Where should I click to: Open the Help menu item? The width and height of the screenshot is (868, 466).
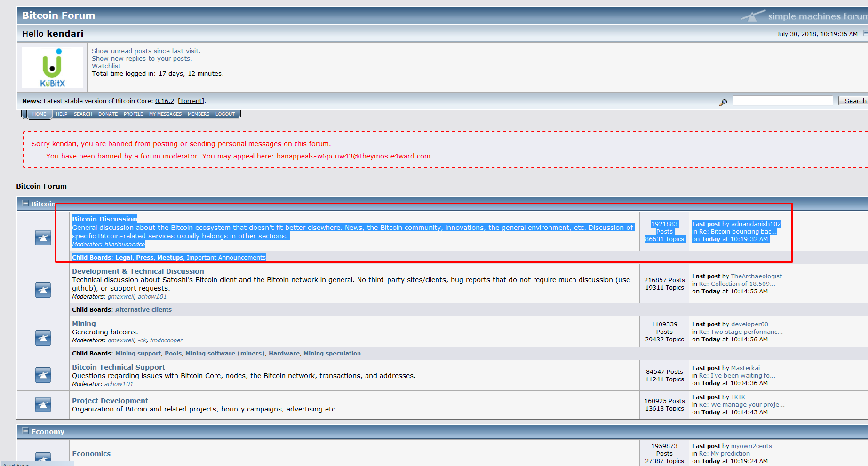click(62, 114)
